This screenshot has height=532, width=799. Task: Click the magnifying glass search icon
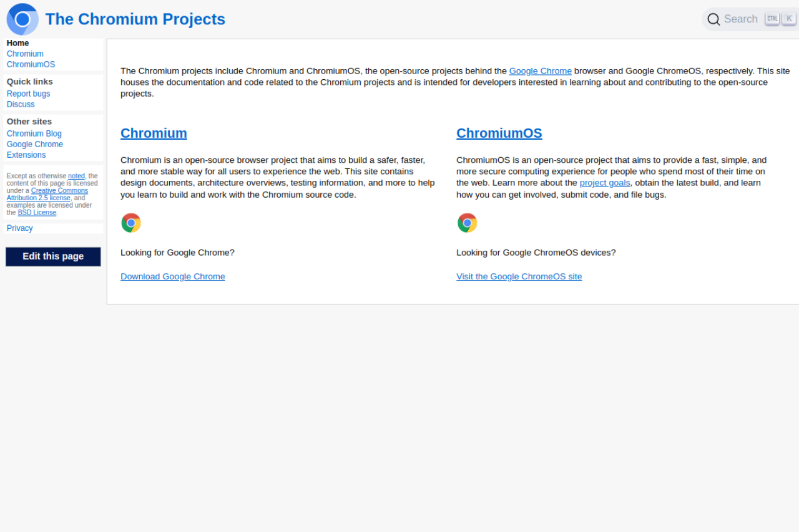coord(713,19)
